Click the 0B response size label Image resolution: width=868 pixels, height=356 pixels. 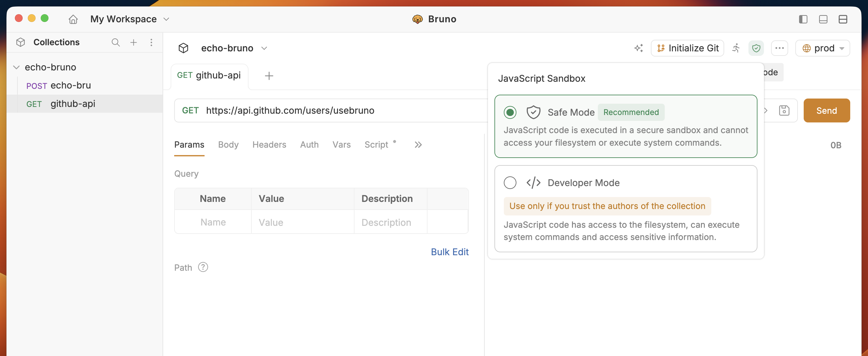point(836,145)
